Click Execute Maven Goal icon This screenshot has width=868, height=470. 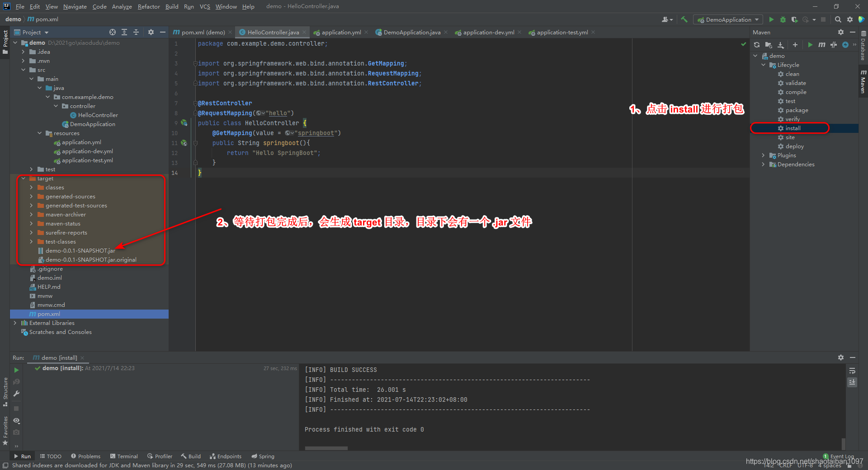821,45
